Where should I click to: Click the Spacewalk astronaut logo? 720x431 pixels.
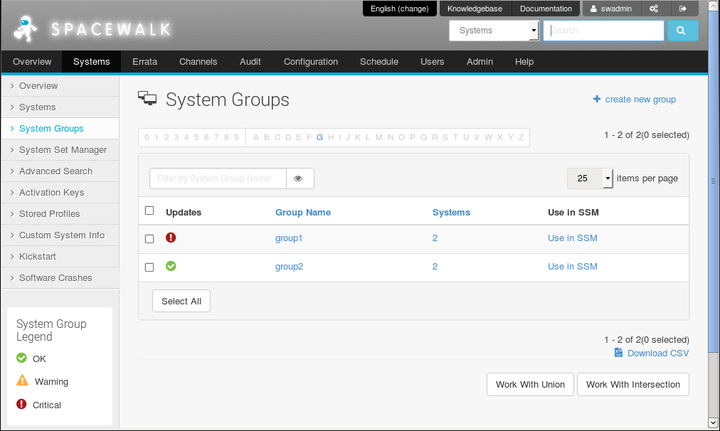click(x=25, y=29)
